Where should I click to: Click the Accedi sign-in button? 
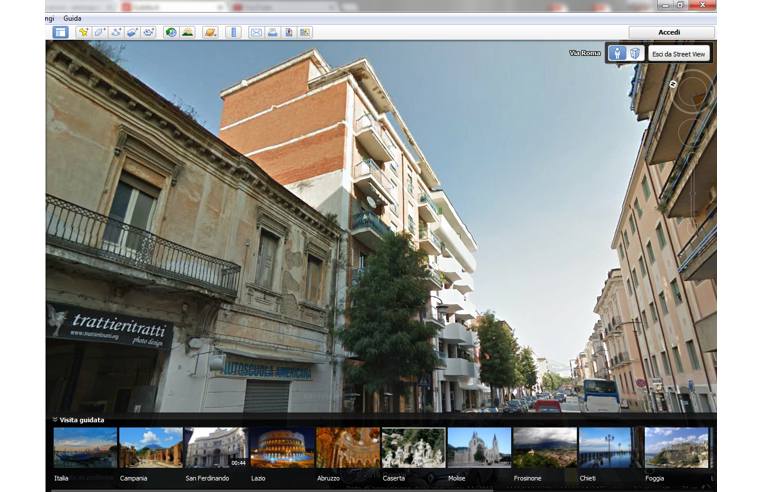[x=669, y=32]
